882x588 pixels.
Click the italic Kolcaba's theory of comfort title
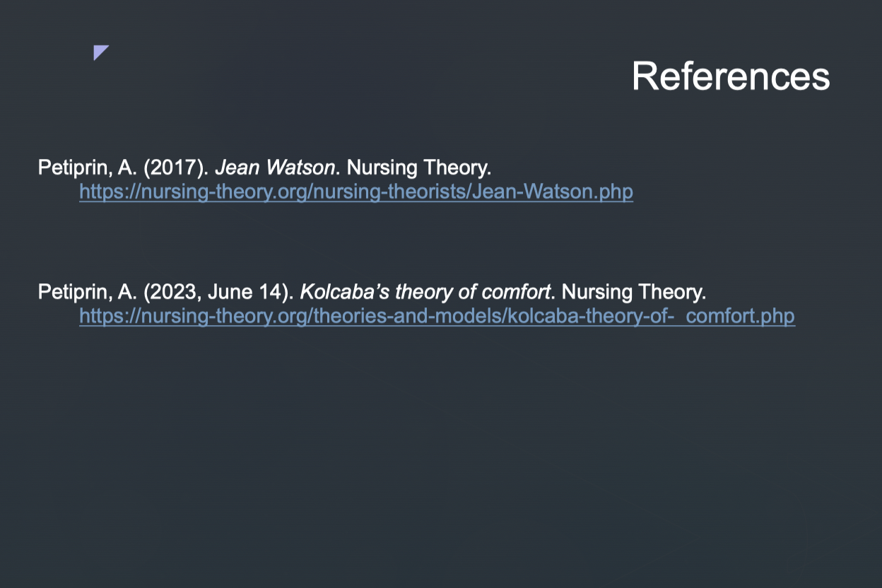425,292
